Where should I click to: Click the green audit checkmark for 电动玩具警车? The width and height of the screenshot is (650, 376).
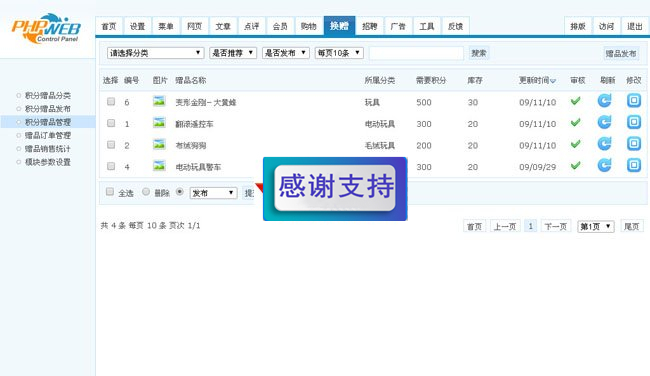click(575, 165)
